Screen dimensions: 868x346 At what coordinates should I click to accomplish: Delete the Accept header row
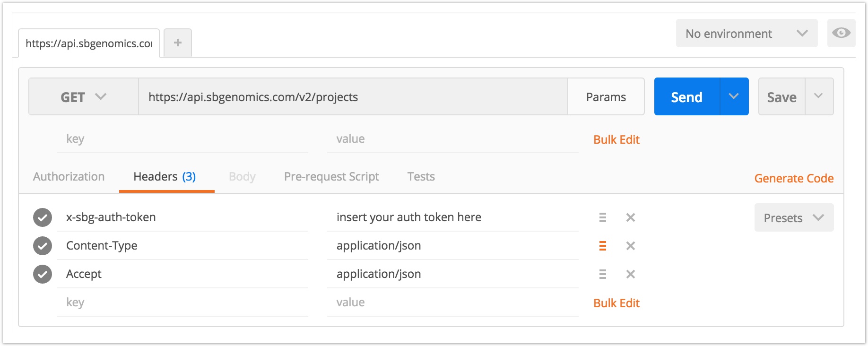630,274
